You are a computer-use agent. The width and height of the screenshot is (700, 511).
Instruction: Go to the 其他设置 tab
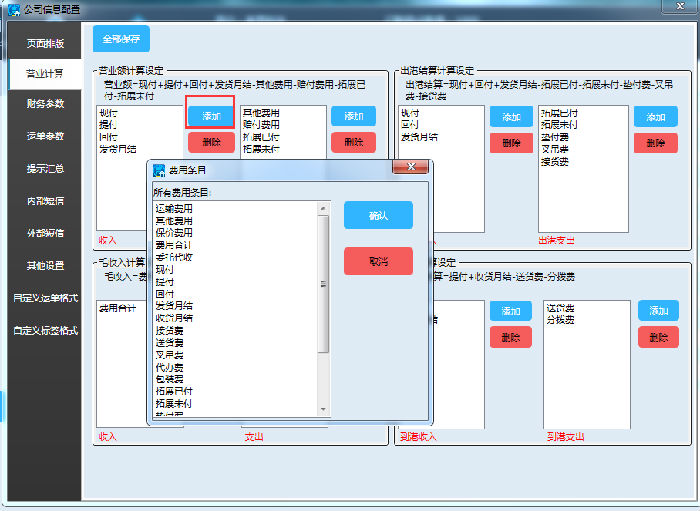click(x=45, y=266)
